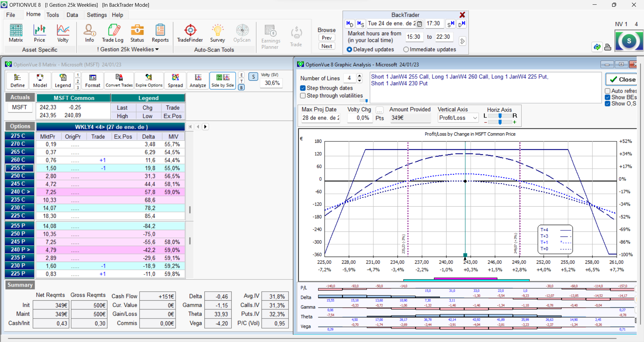Click the Expire Options toolbar icon
Screen dimensions: 644x342
point(149,81)
